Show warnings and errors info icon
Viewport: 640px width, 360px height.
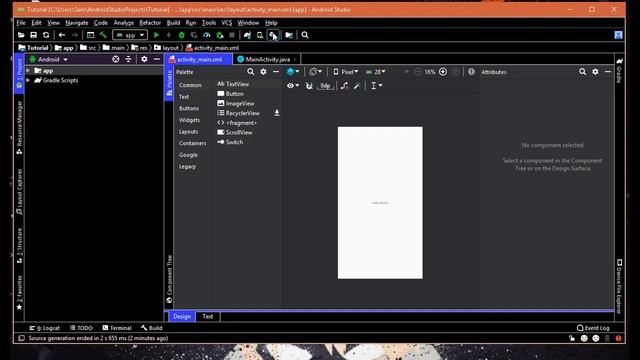coord(471,72)
